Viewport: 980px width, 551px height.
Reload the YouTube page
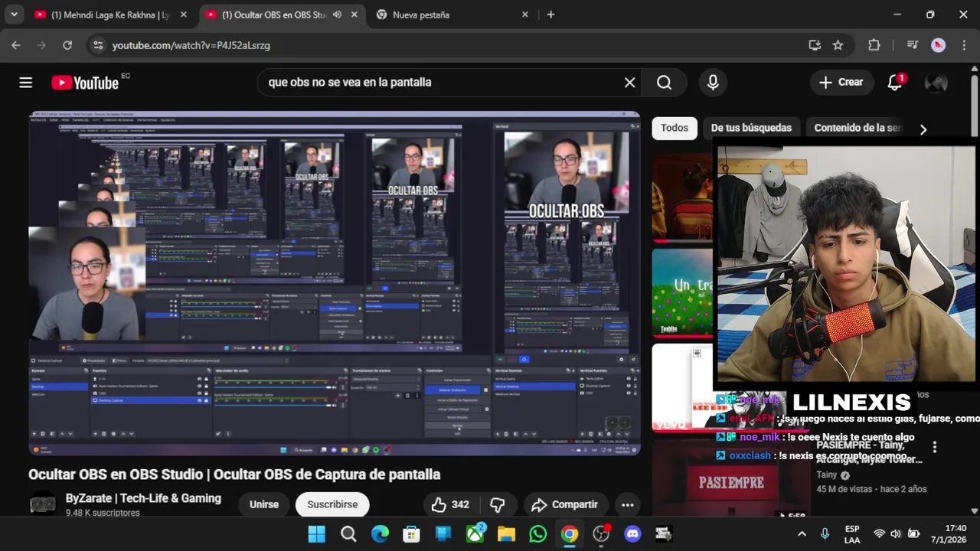click(x=67, y=45)
